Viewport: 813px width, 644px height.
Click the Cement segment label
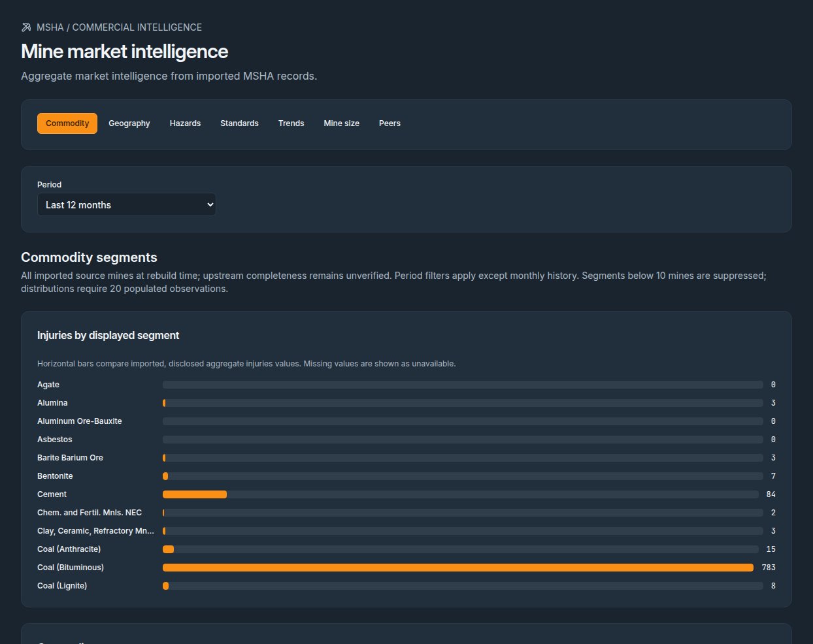[52, 494]
